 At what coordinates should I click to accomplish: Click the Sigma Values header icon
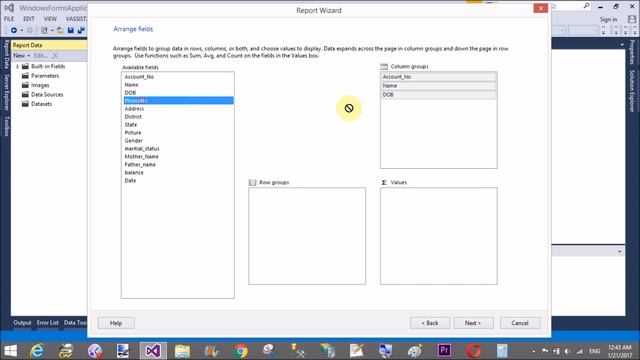(384, 182)
